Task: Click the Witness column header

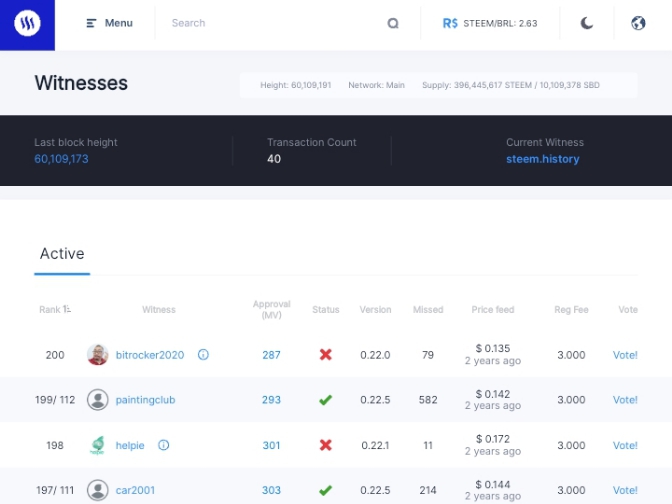Action: point(159,309)
